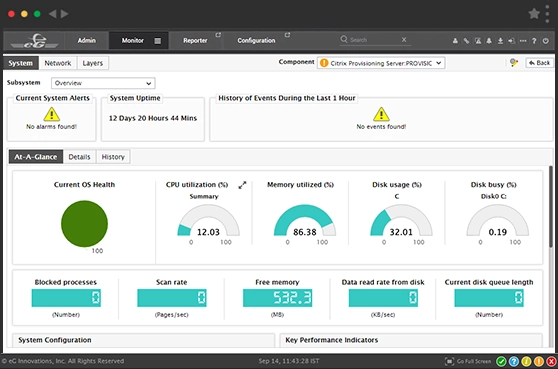The image size is (558, 369).
Task: Open the window's vertical dots menu
Action: [547, 14]
